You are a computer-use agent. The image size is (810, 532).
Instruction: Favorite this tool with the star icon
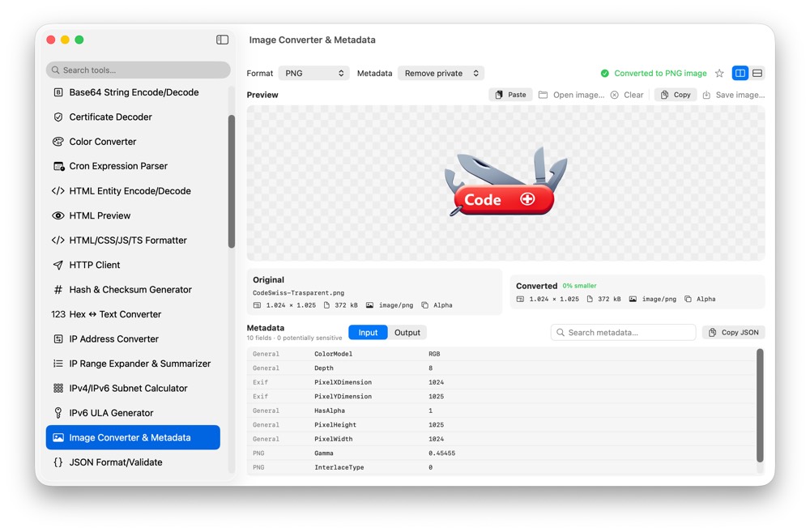(x=719, y=74)
